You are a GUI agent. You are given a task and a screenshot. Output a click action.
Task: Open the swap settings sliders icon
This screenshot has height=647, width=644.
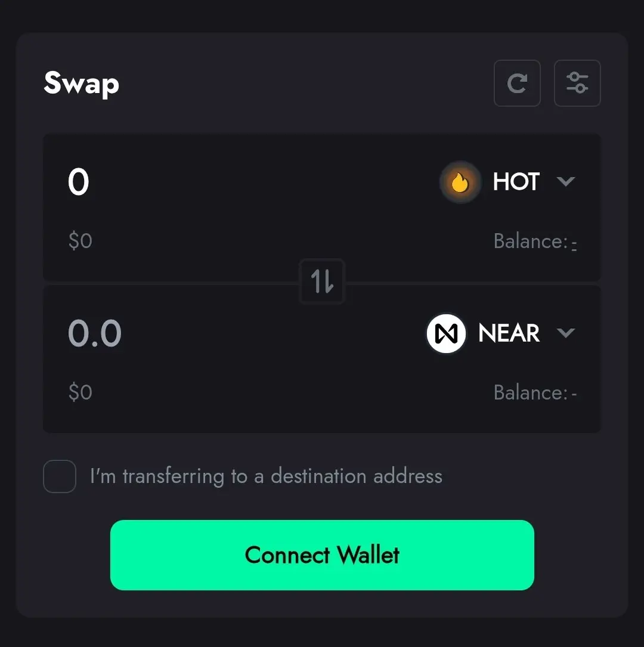577,83
